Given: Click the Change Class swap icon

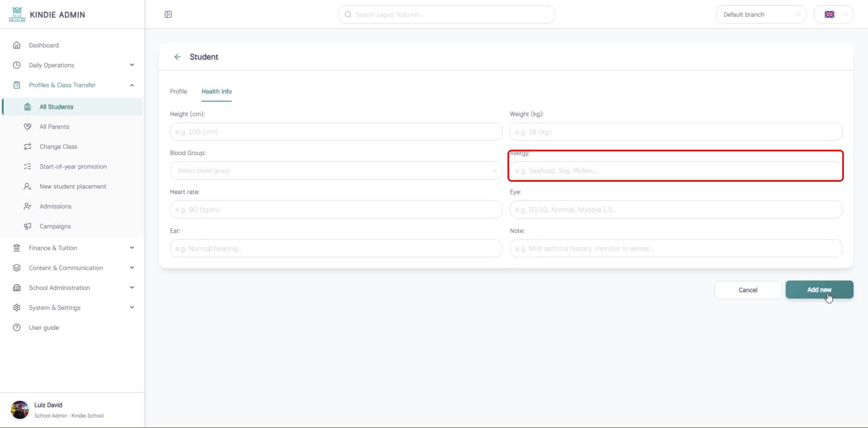Looking at the screenshot, I should point(28,147).
